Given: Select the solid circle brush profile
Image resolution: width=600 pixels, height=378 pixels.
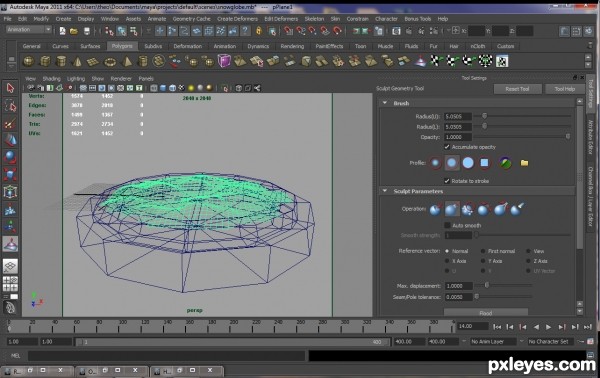Looking at the screenshot, I should point(468,163).
